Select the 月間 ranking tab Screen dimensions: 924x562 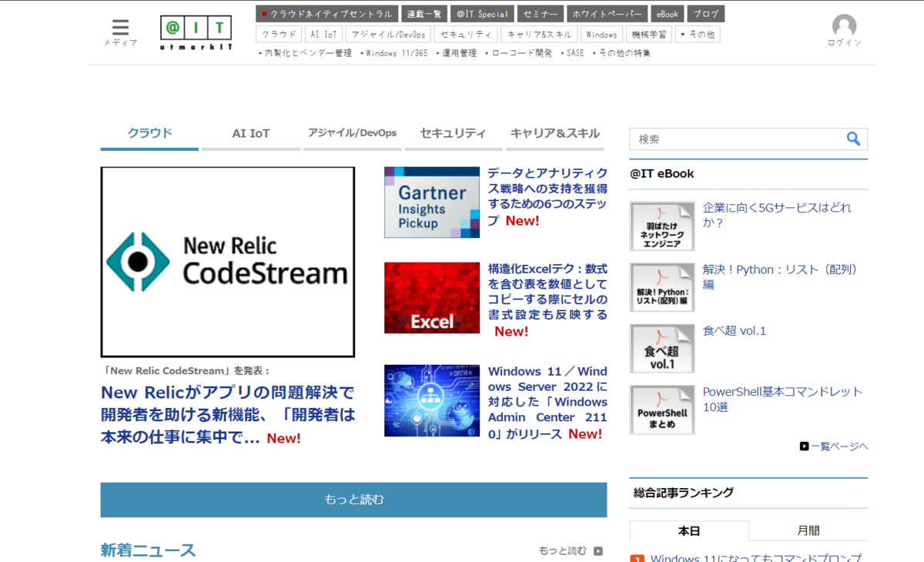808,531
